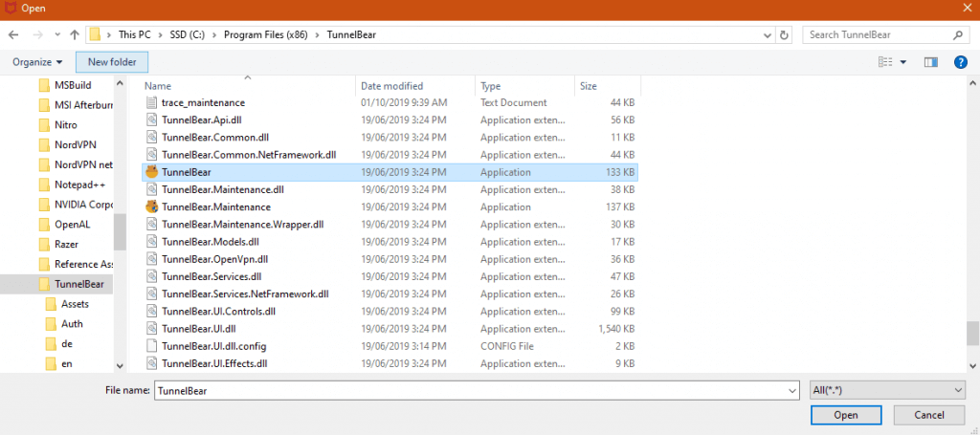Select trace_maintenance text document icon
This screenshot has height=435, width=980.
(x=151, y=102)
